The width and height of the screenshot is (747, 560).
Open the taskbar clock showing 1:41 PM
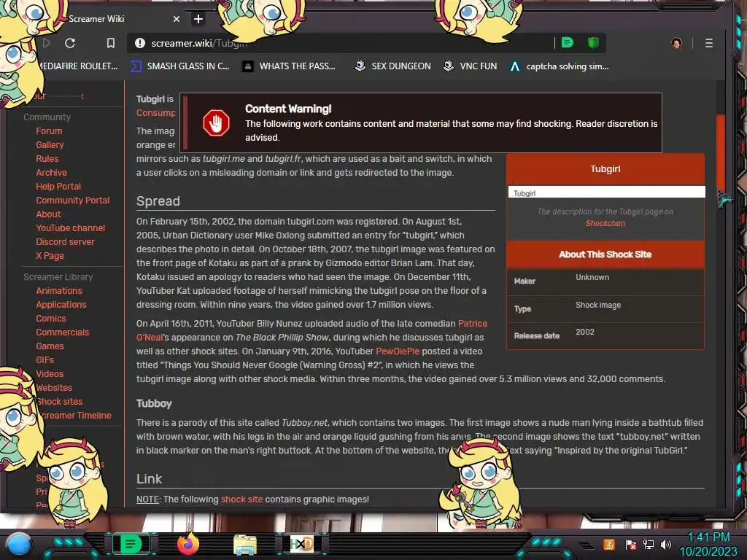[708, 544]
